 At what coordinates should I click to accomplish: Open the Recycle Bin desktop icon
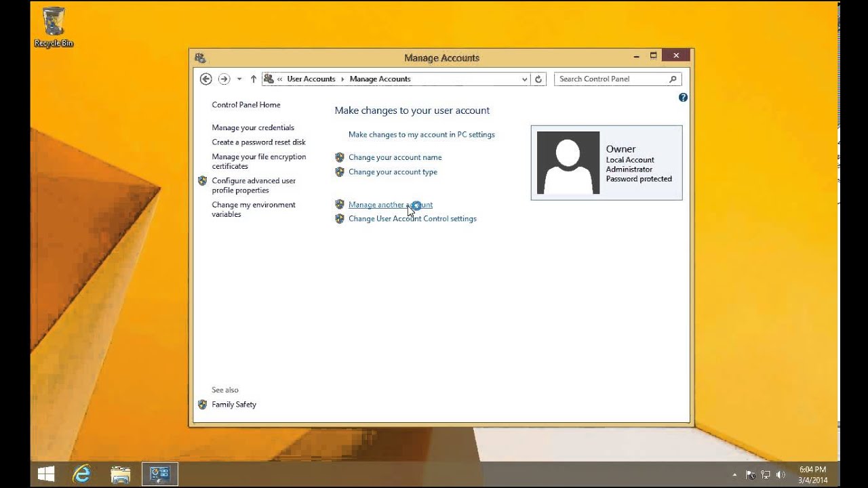(x=54, y=28)
